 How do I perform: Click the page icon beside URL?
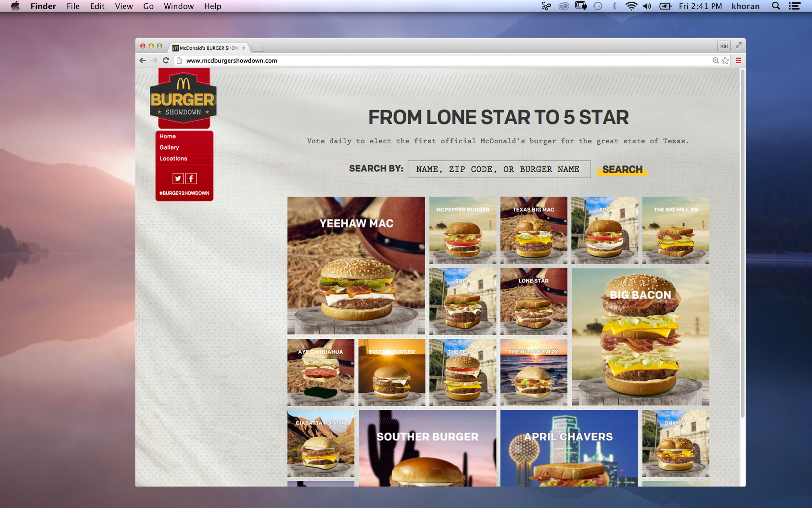[x=179, y=60]
